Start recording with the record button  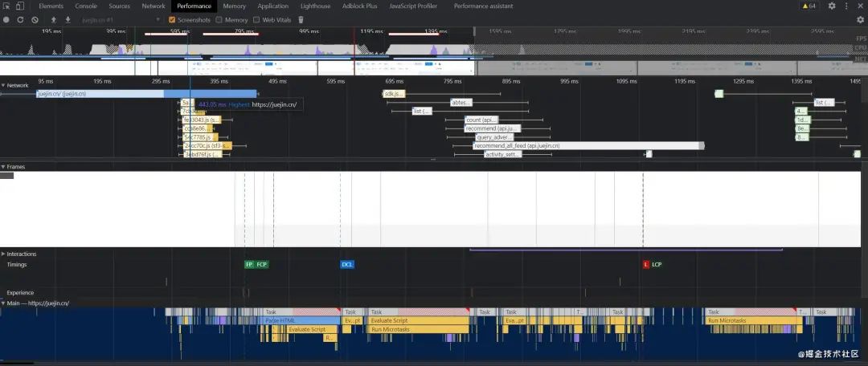(6, 20)
